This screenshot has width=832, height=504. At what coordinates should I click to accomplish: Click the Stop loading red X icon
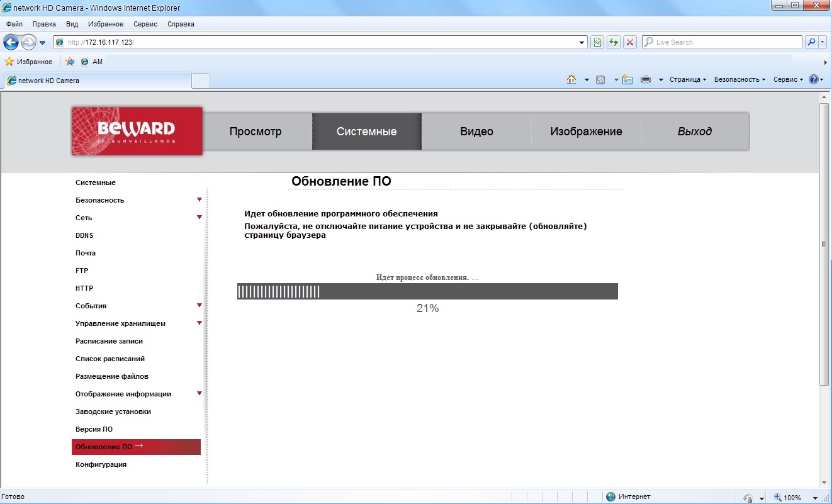pos(629,42)
